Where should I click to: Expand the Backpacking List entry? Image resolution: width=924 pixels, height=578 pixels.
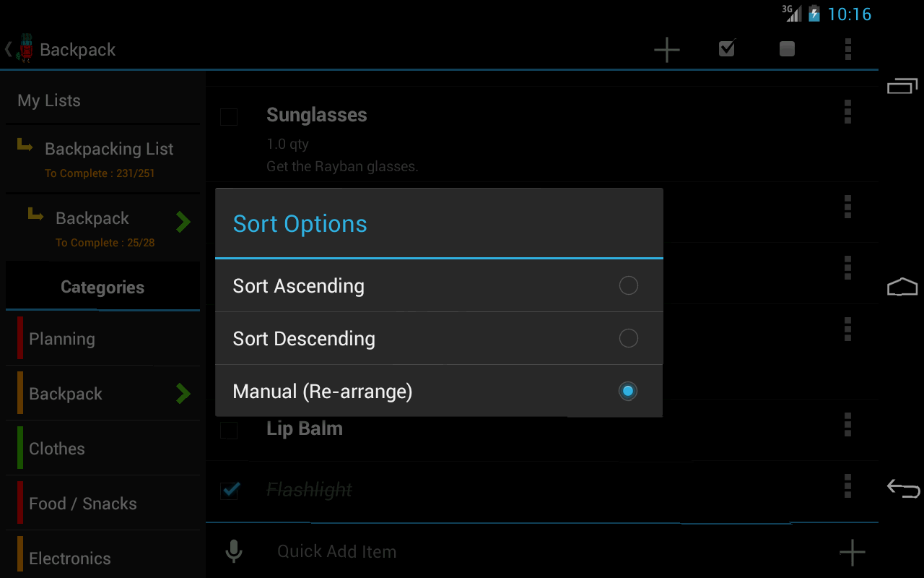(x=108, y=158)
